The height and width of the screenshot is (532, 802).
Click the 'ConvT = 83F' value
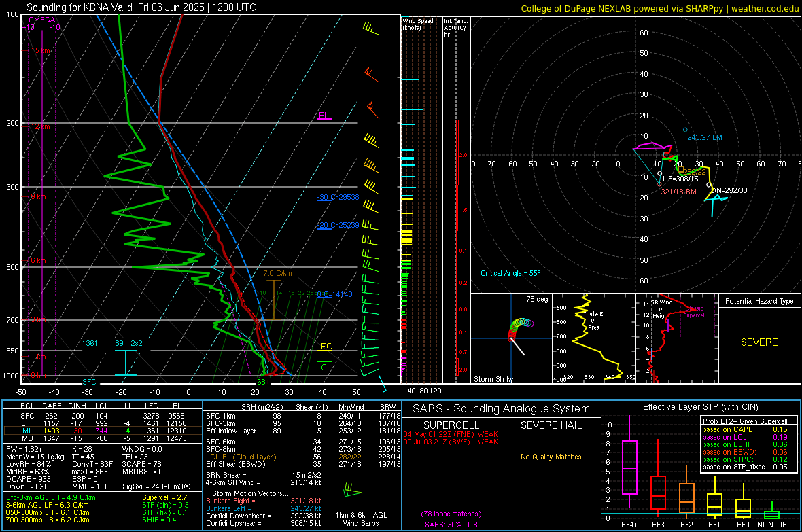(92, 465)
